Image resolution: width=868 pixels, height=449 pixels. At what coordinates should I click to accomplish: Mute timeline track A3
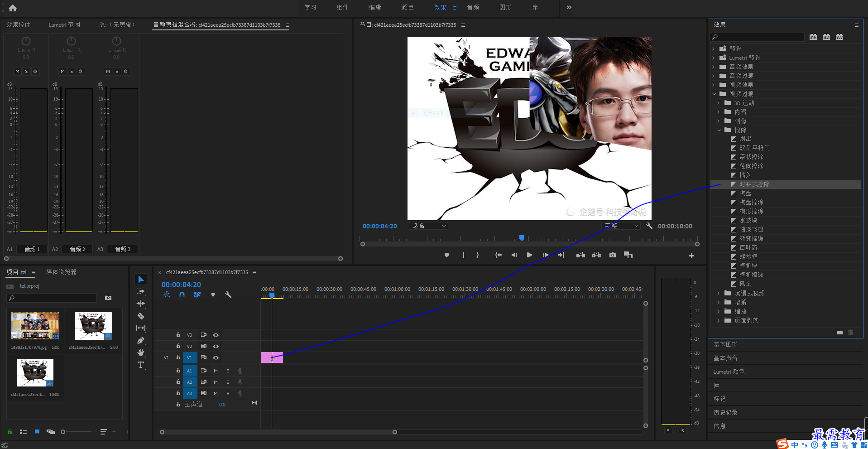[x=216, y=393]
